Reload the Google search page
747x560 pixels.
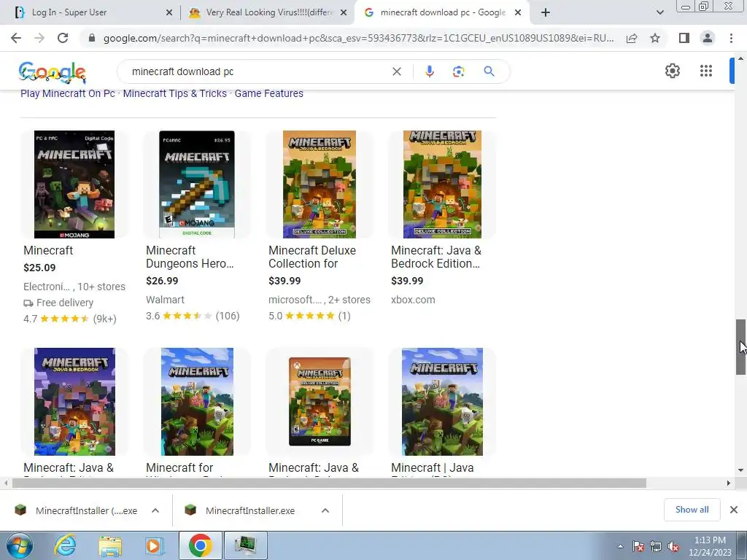point(63,38)
